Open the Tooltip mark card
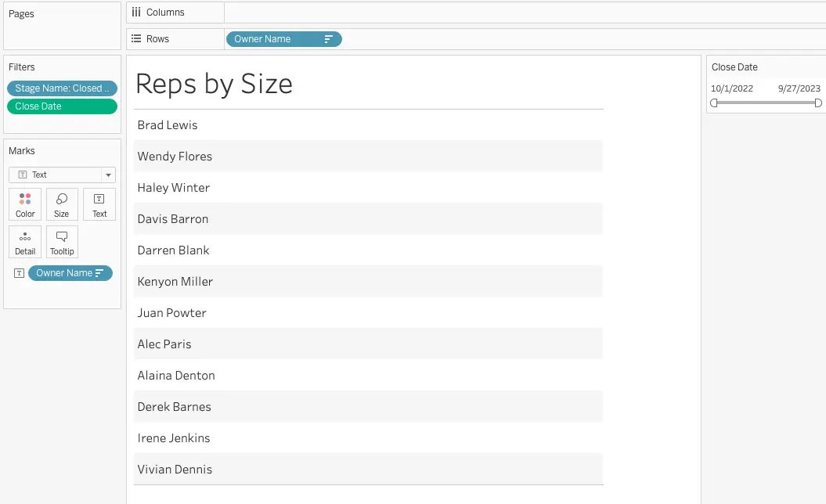This screenshot has height=504, width=826. (62, 242)
